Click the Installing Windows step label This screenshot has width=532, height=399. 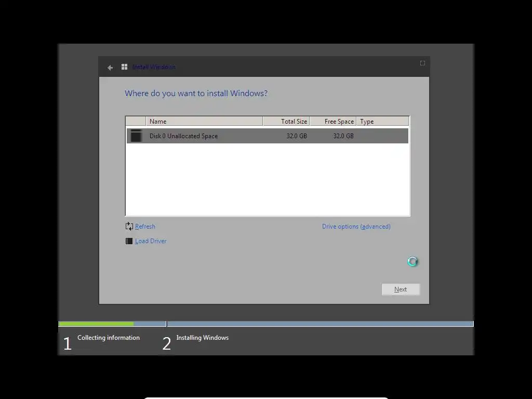click(x=203, y=338)
